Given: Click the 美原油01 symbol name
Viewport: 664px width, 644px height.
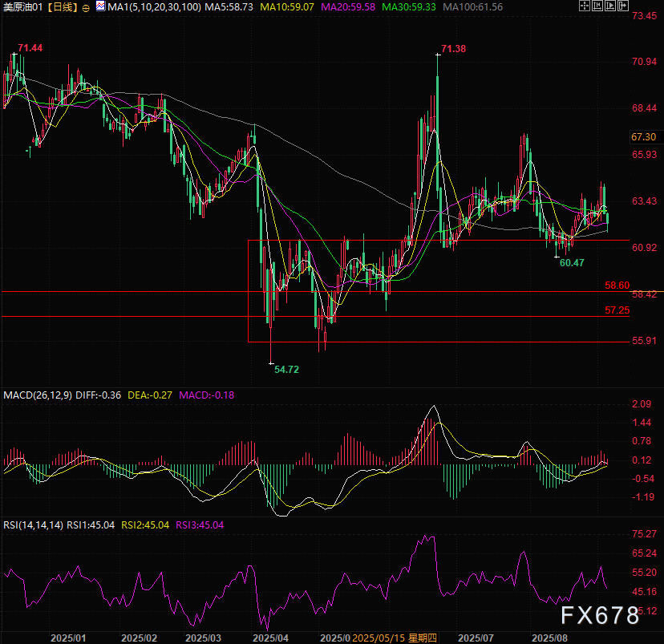Looking at the screenshot, I should tap(22, 7).
